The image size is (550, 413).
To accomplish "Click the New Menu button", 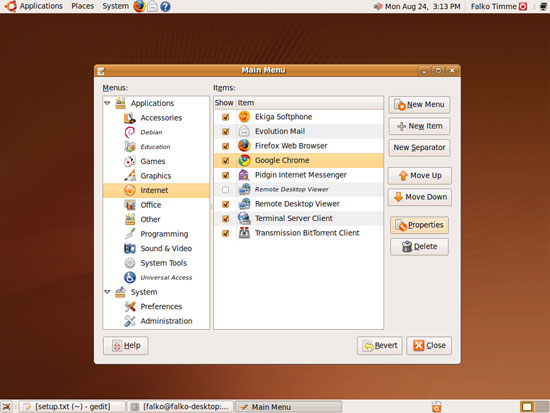I will (x=419, y=105).
